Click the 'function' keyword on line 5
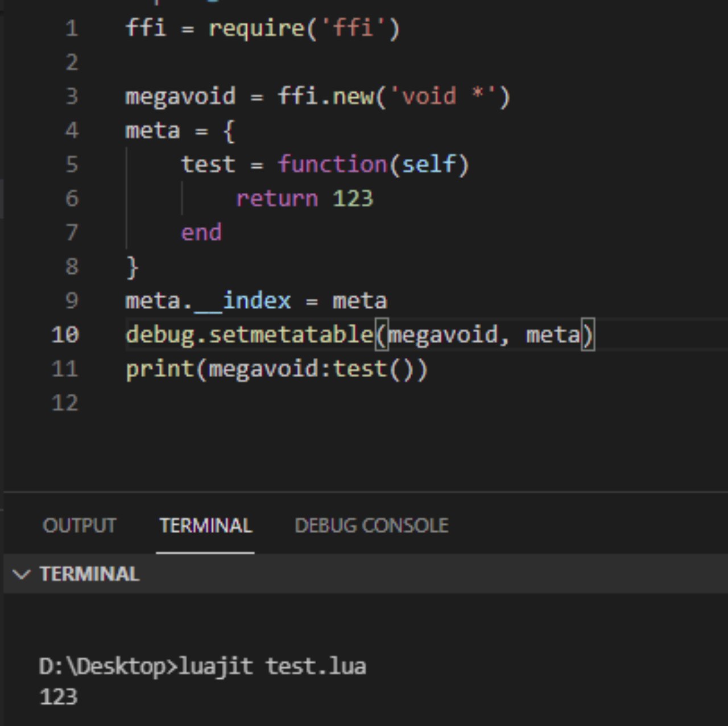The width and height of the screenshot is (728, 726). click(x=332, y=164)
